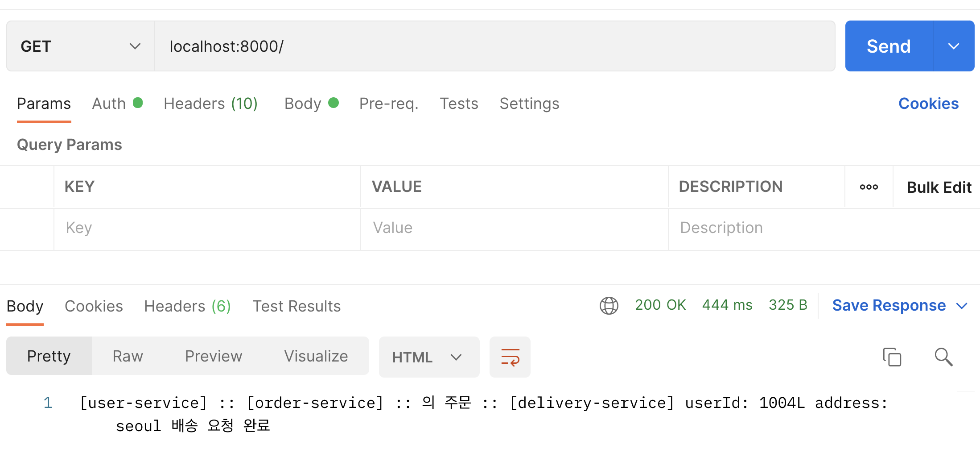The height and width of the screenshot is (449, 980).
Task: Open Send options dropdown arrow
Action: (x=954, y=46)
